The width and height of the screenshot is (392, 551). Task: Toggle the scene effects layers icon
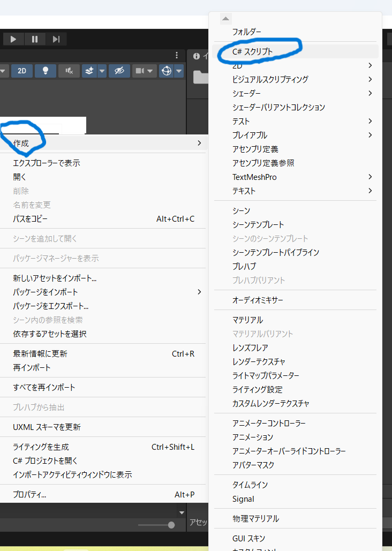click(x=89, y=71)
